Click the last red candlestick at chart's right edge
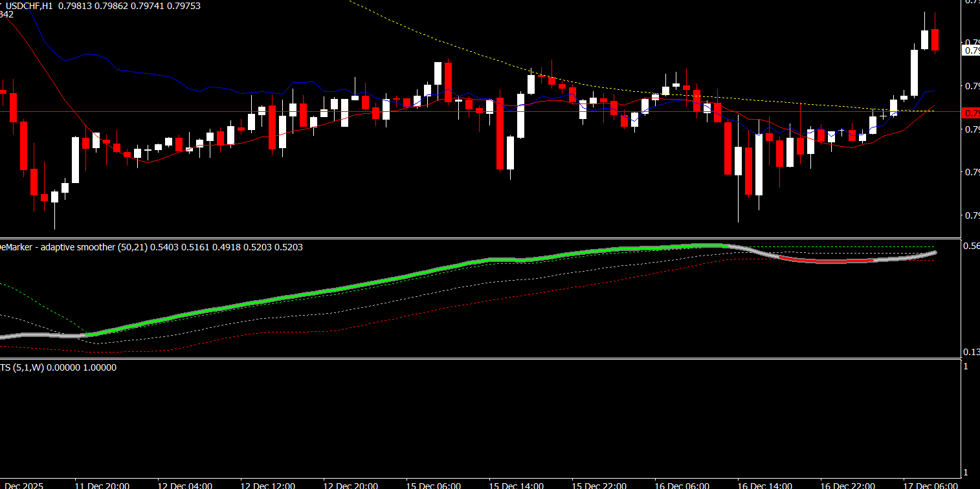980x489 pixels. pos(935,39)
